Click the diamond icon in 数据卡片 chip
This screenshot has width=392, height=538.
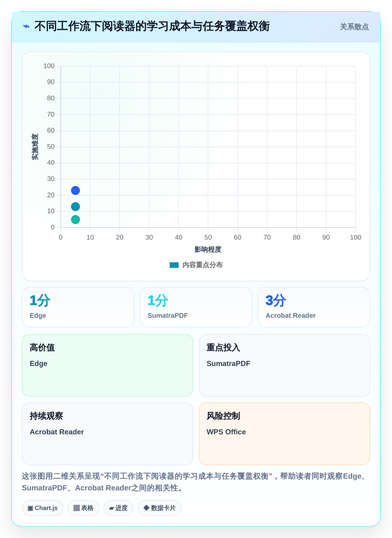click(x=146, y=508)
